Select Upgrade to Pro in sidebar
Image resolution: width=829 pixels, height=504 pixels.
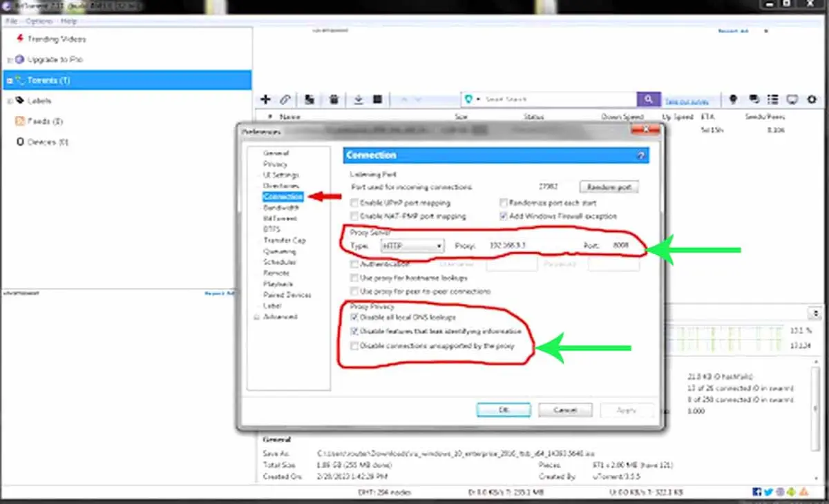tap(54, 59)
